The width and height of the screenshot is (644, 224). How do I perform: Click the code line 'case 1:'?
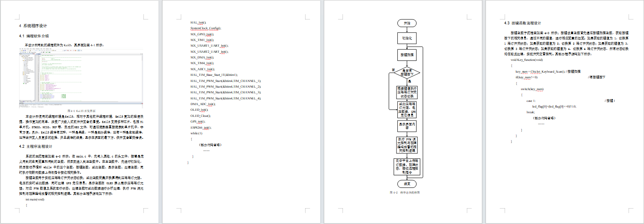point(531,101)
